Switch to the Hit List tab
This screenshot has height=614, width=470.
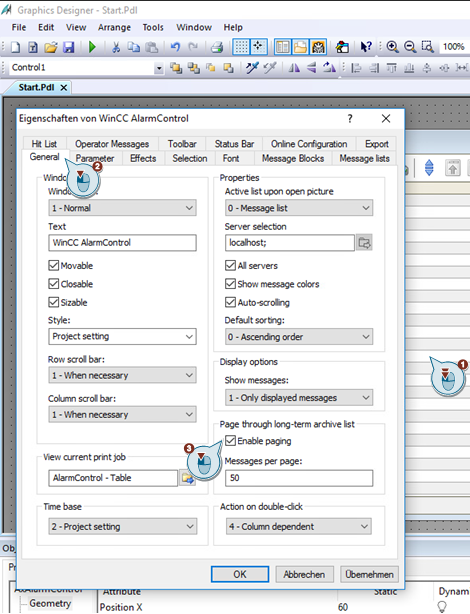coord(44,144)
